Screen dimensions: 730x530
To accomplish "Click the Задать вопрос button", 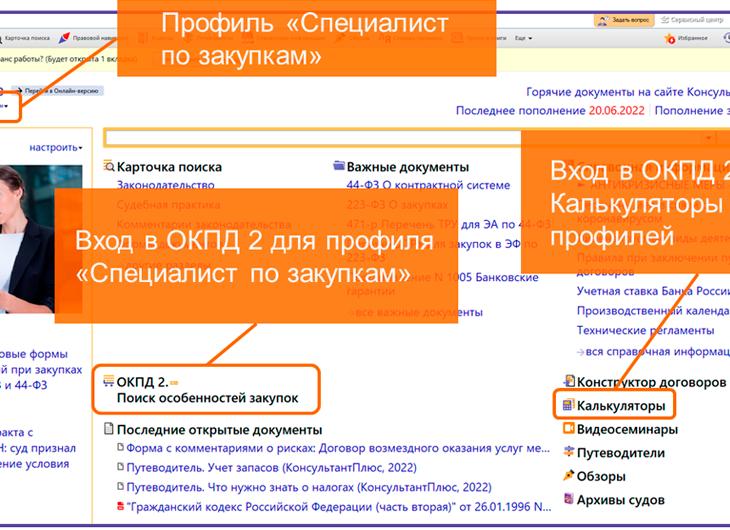I will [624, 20].
